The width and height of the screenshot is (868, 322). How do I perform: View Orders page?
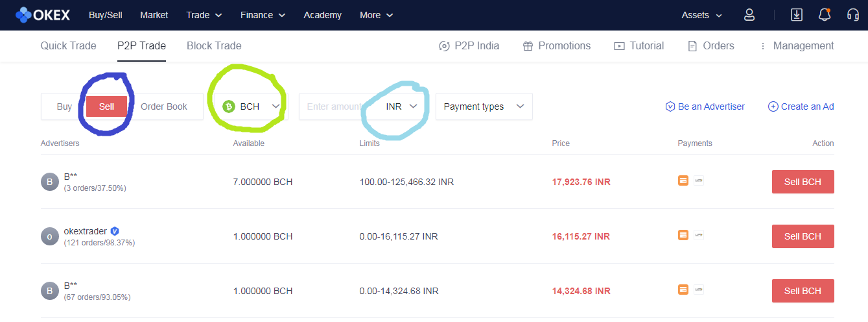710,45
